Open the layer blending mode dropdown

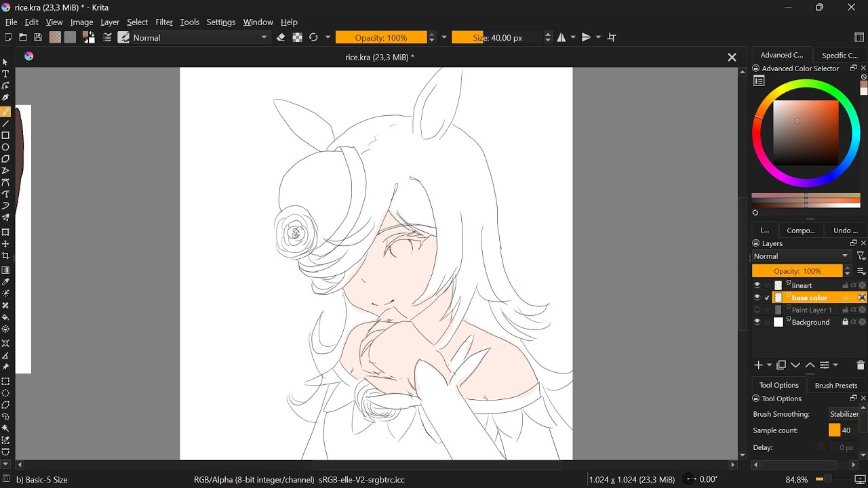[x=802, y=256]
